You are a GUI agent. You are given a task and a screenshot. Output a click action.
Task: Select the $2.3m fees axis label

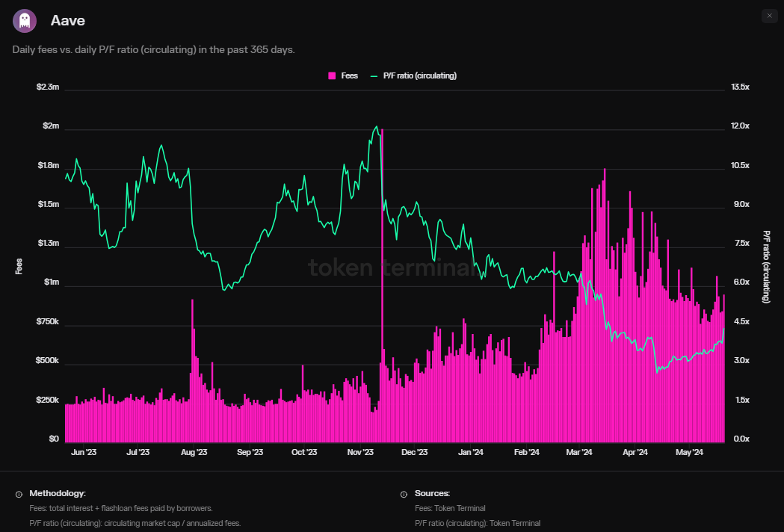click(48, 87)
